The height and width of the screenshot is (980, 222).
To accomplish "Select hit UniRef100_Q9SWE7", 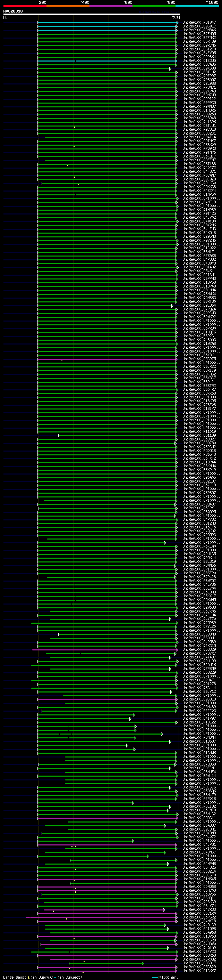I will (x=199, y=26).
